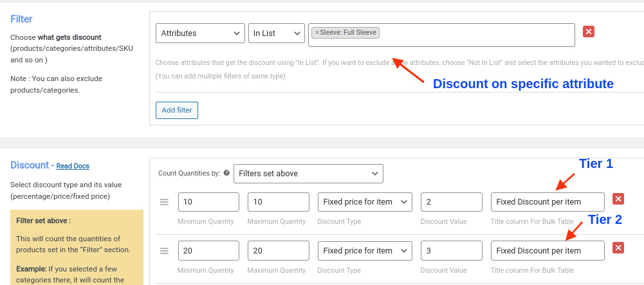Click 'Note : You can also exclude' text
This screenshot has height=285, width=644.
[x=56, y=84]
